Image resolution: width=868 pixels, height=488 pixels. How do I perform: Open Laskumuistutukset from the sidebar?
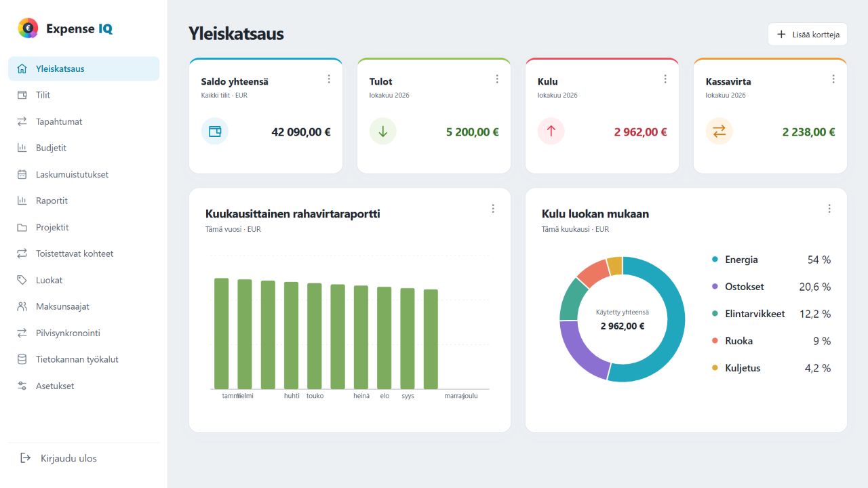click(x=84, y=174)
